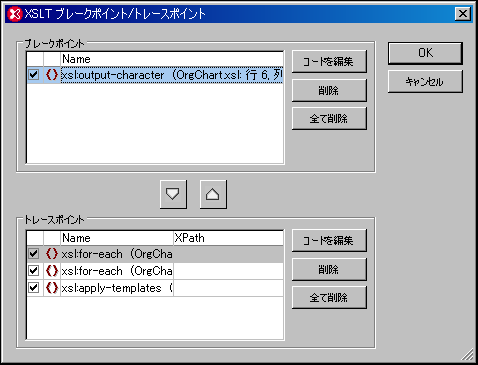Click the XPath column header
Viewport: 478px width, 365px height.
pos(228,238)
